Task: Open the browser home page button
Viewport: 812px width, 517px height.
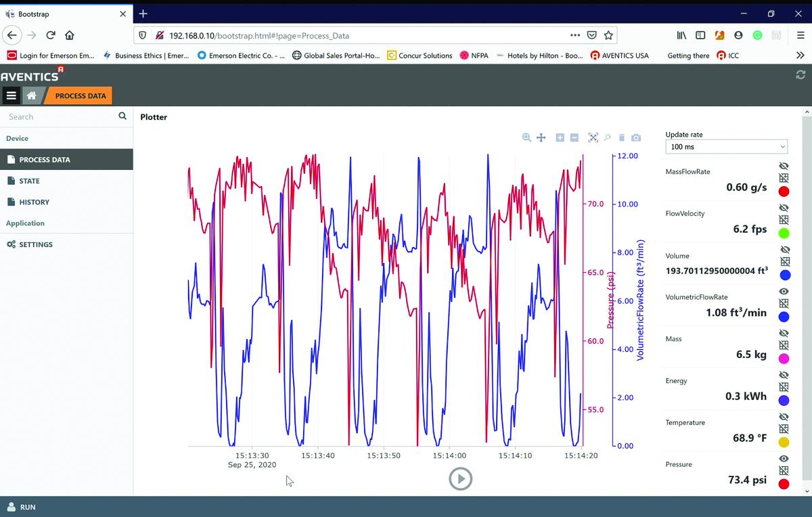Action: [x=70, y=35]
